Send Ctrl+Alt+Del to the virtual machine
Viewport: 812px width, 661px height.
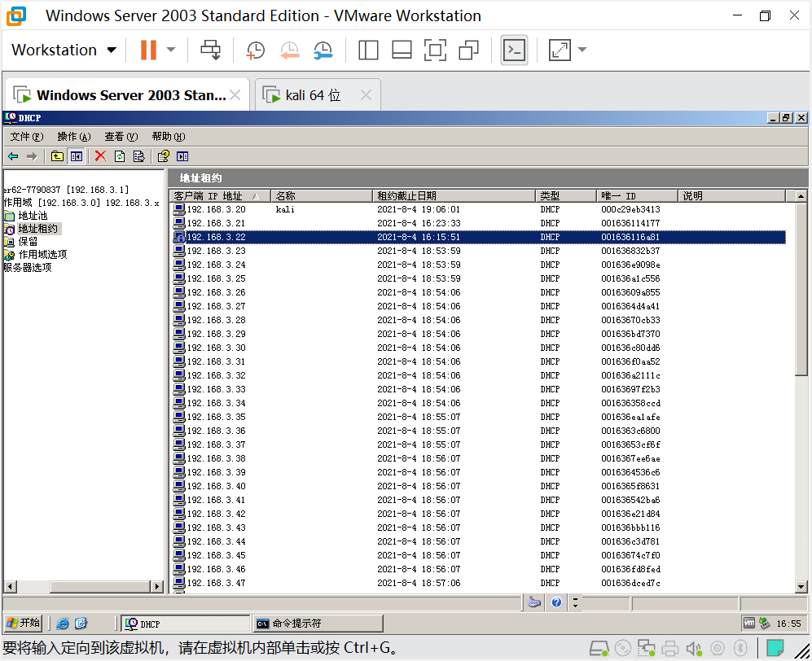coord(211,50)
